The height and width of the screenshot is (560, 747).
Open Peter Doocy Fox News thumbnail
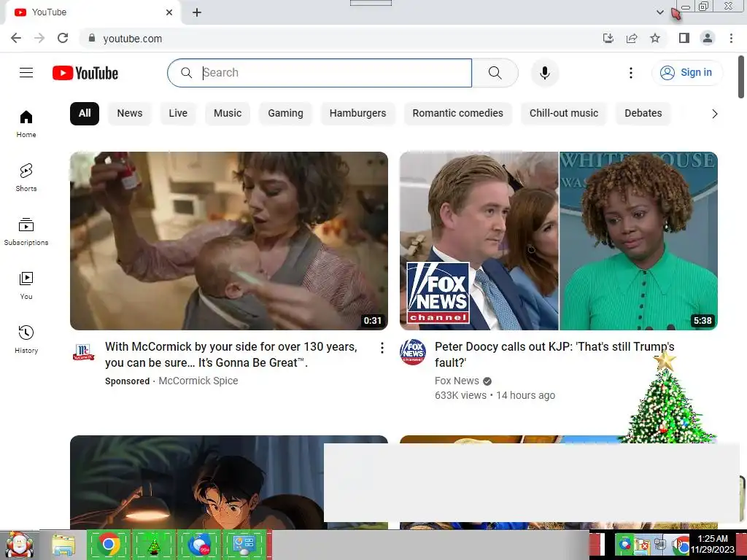pos(558,241)
